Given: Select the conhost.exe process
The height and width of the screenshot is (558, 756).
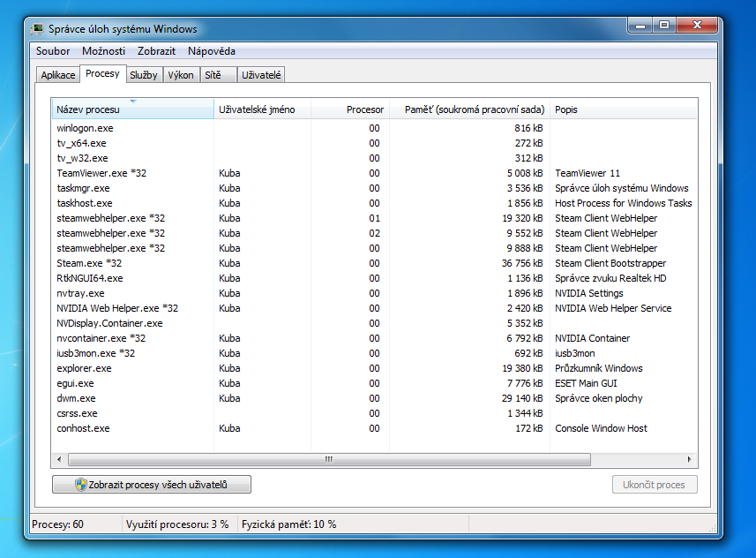Looking at the screenshot, I should (374, 428).
